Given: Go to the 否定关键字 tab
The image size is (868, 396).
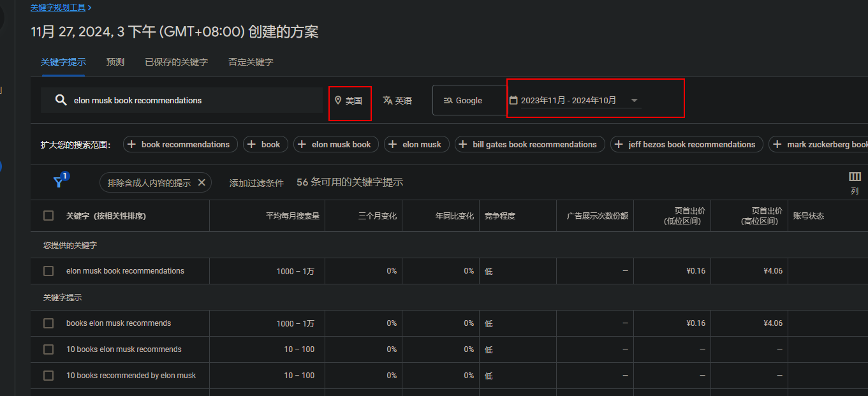Looking at the screenshot, I should pos(251,62).
